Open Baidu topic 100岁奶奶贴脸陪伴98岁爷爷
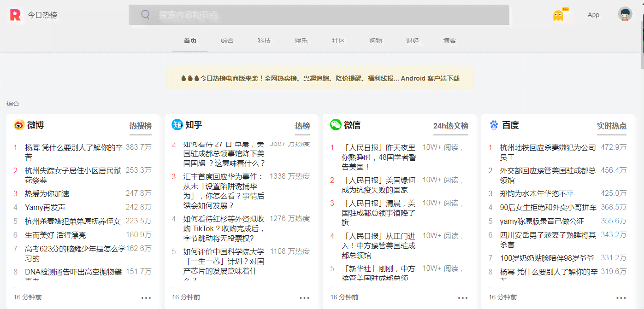Image resolution: width=644 pixels, height=309 pixels. point(547,258)
